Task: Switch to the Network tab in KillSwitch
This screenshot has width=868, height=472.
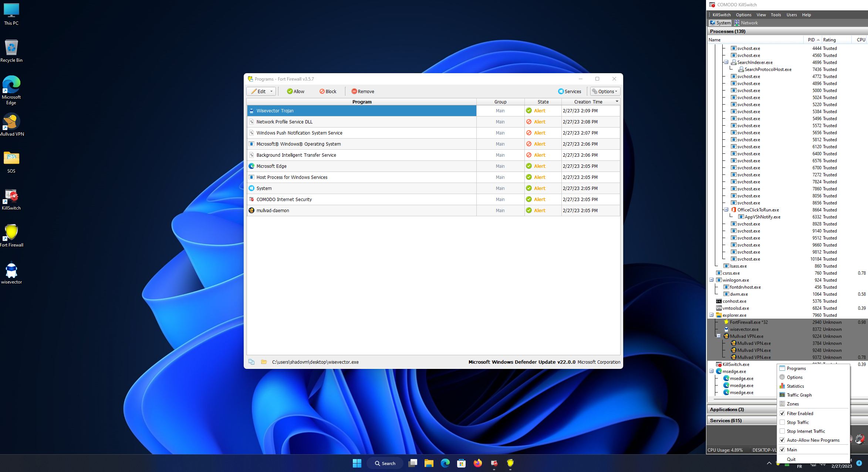Action: point(746,23)
